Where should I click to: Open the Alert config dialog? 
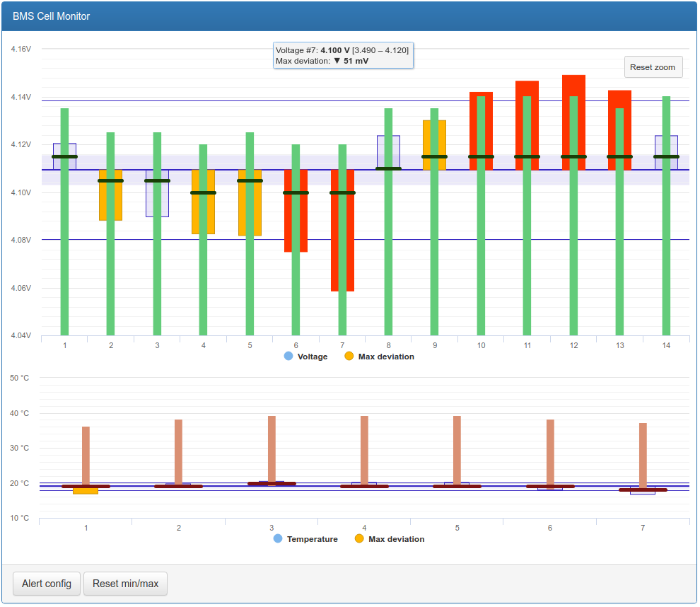point(47,584)
